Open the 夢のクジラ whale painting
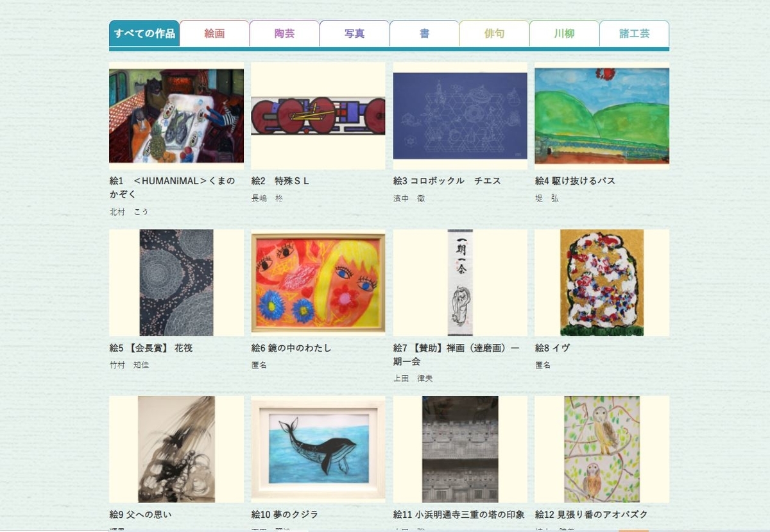The image size is (770, 532). (318, 449)
